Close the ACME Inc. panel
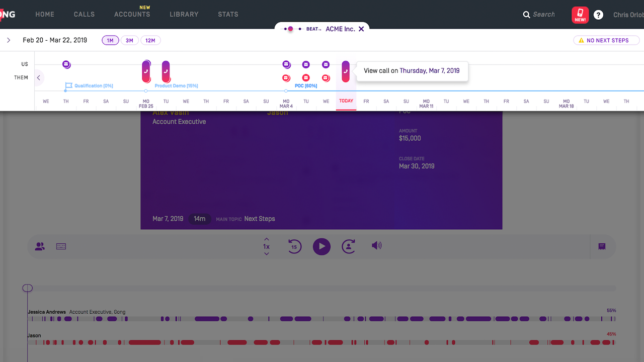Image resolution: width=644 pixels, height=362 pixels. coord(361,29)
